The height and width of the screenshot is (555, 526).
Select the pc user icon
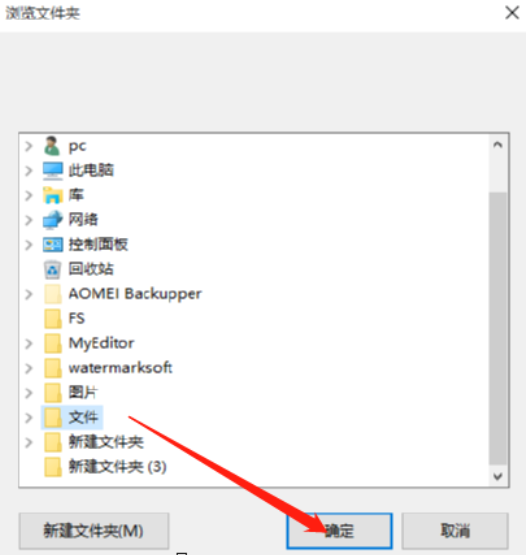point(52,146)
